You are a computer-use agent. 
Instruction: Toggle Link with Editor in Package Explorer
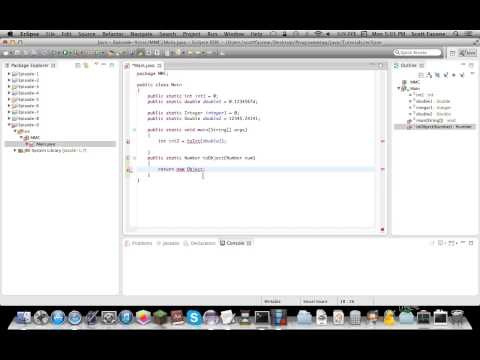[x=86, y=65]
